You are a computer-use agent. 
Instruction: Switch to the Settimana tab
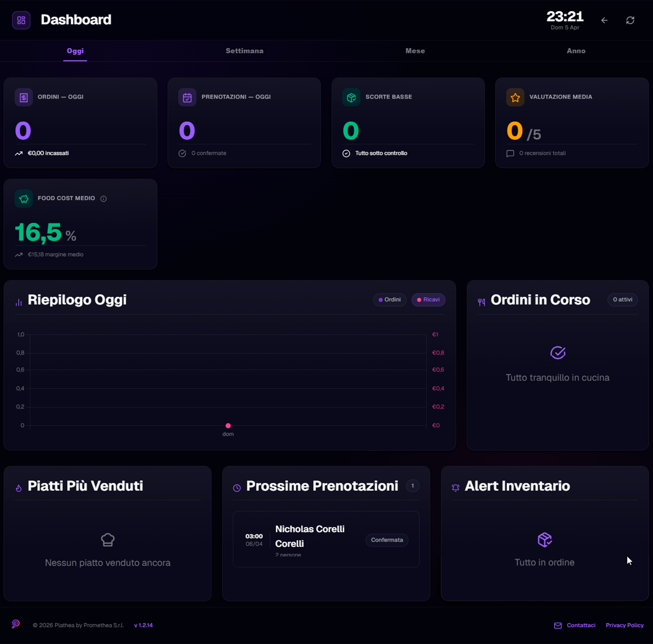[244, 51]
